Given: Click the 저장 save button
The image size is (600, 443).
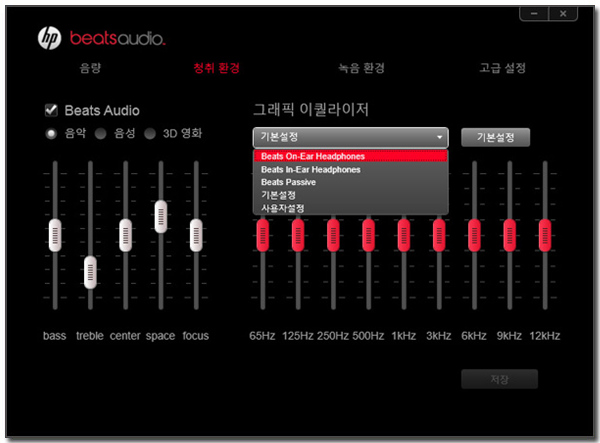Looking at the screenshot, I should 499,379.
